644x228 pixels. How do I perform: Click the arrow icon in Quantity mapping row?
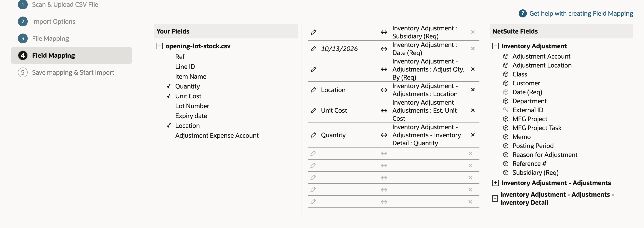click(384, 135)
